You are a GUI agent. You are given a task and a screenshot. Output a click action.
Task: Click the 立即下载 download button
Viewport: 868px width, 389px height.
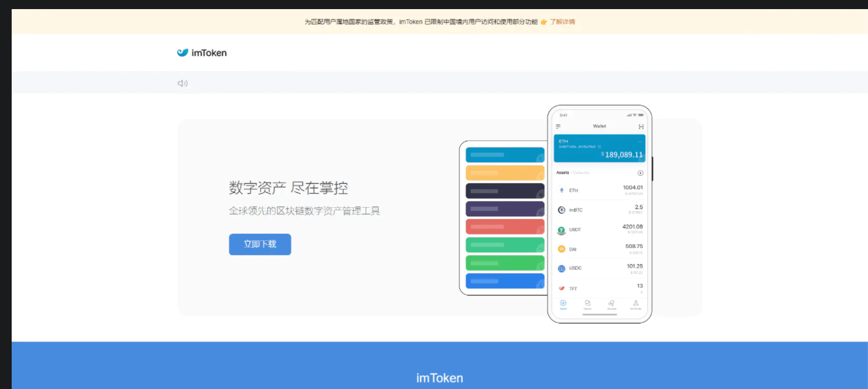coord(259,244)
